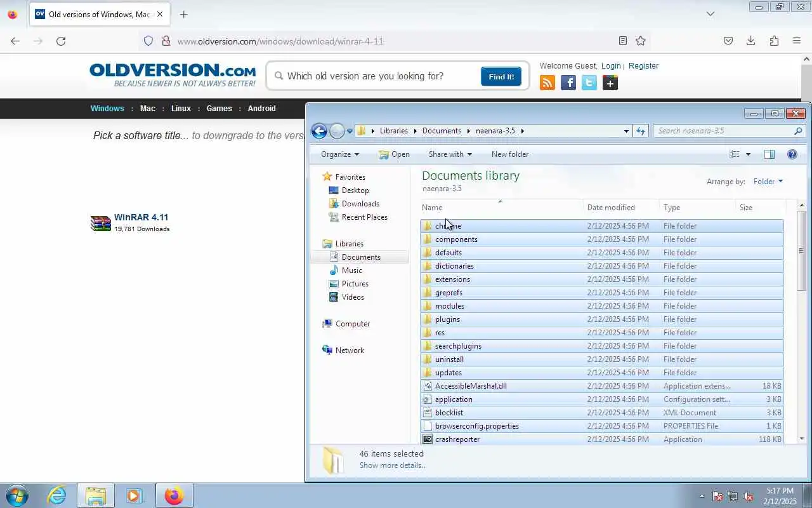
Task: Click the RSS feed icon on OldVersion page
Action: point(547,83)
